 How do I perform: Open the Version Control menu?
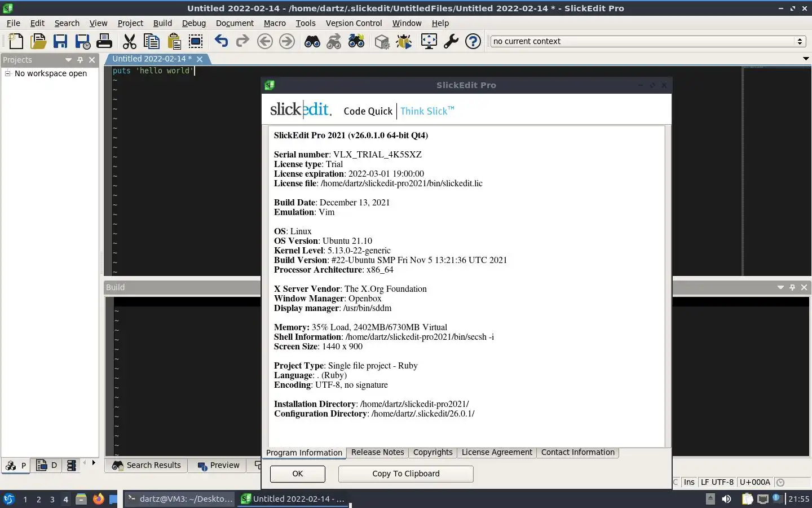point(354,23)
